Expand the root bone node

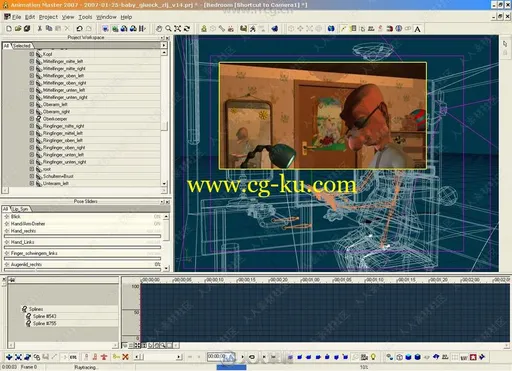coord(32,169)
